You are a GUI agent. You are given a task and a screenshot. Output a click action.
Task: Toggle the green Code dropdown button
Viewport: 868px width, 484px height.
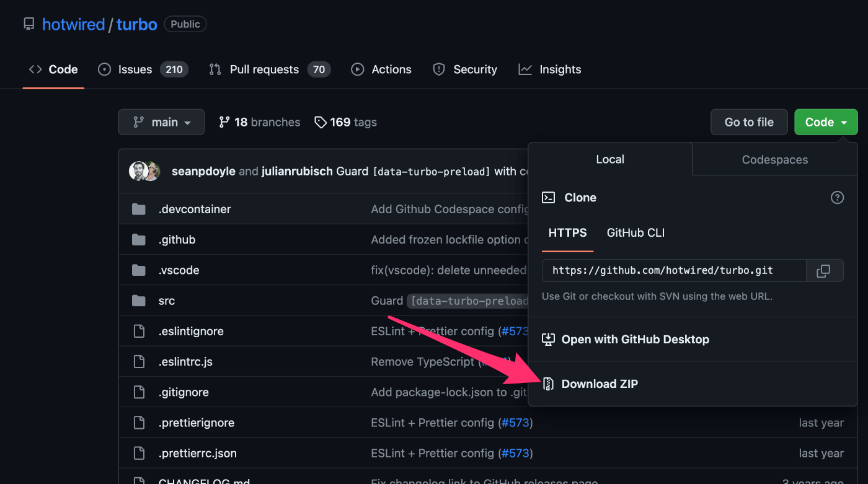pyautogui.click(x=826, y=122)
